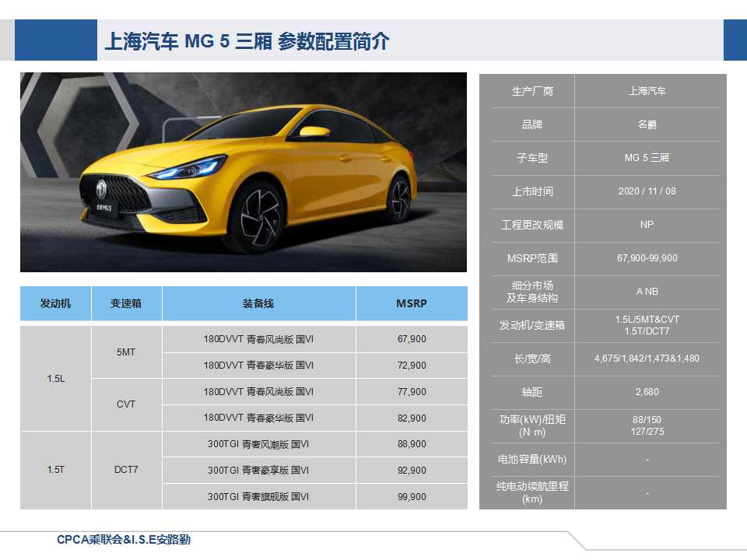This screenshot has width=747, height=560.
Task: Click the launch date "2020 / 11 / 08"
Action: [647, 191]
